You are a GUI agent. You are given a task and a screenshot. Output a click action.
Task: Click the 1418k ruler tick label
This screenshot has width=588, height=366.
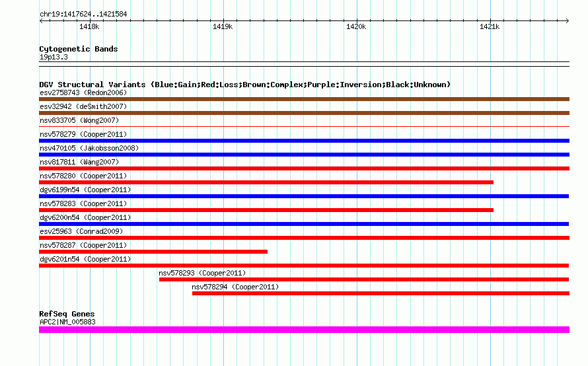(x=89, y=26)
